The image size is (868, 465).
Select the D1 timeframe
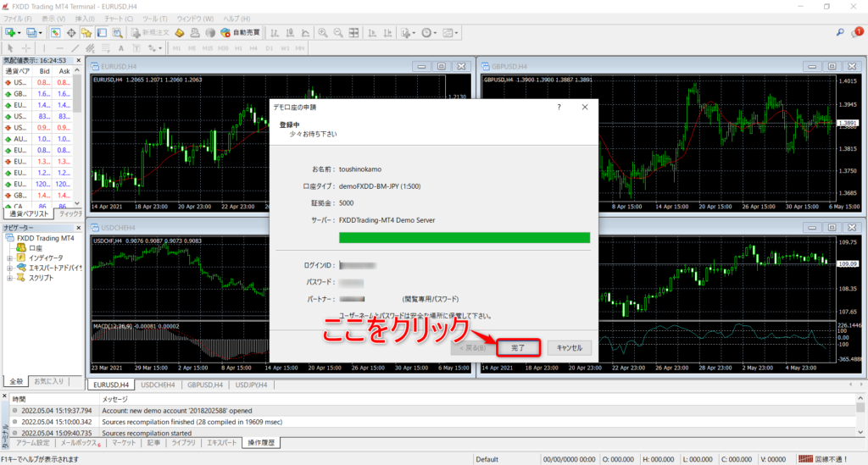pos(269,48)
